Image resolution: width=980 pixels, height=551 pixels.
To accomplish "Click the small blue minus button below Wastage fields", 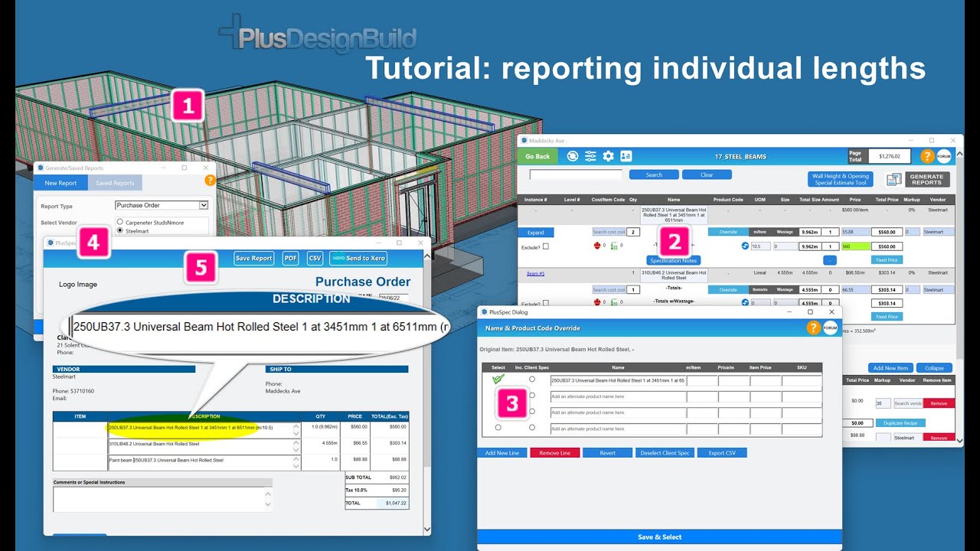I will [x=830, y=260].
